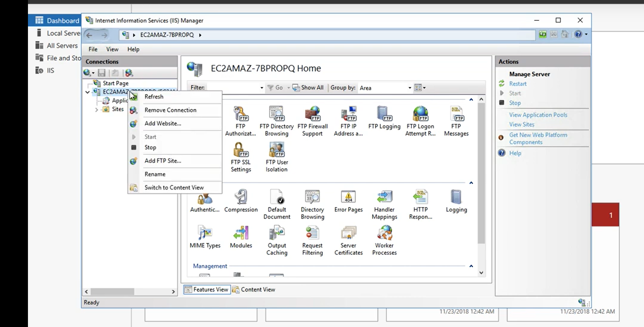644x327 pixels.
Task: Open IIS Directory Browsing feature
Action: (312, 204)
